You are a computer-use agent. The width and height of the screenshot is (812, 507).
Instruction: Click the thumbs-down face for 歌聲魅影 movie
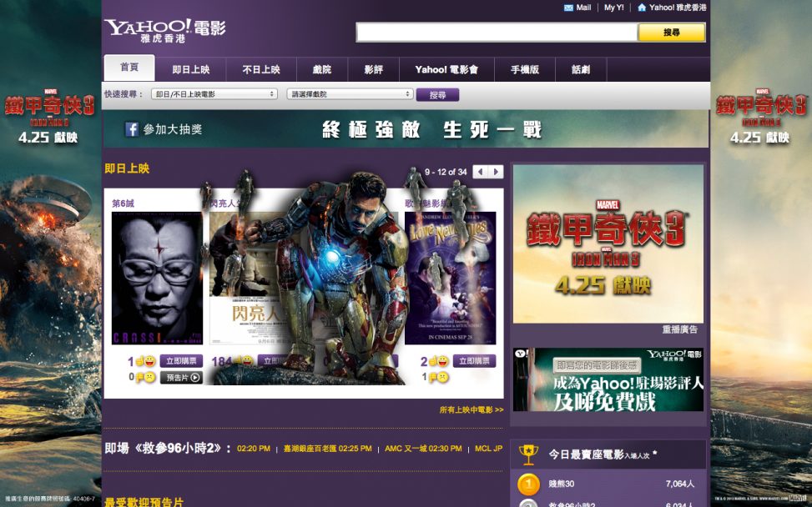tap(439, 378)
